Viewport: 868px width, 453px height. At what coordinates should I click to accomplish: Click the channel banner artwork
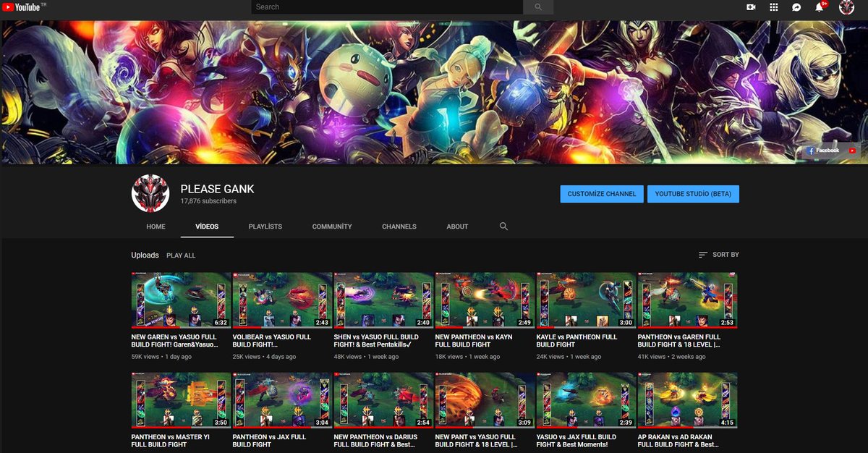434,92
